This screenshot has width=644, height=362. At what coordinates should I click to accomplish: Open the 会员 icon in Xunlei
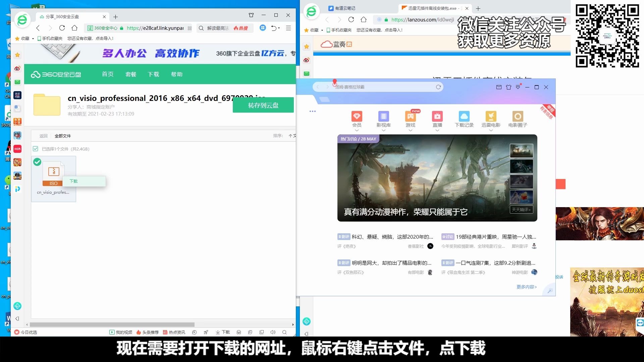point(357,119)
